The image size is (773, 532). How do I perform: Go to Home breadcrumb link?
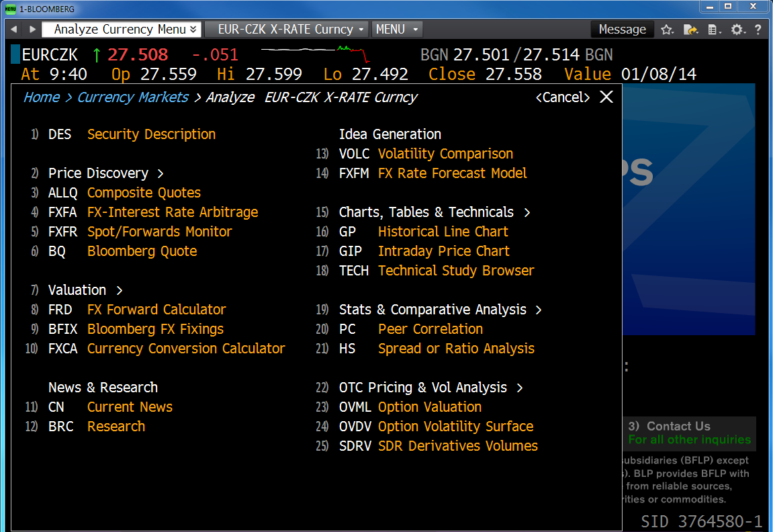click(42, 97)
